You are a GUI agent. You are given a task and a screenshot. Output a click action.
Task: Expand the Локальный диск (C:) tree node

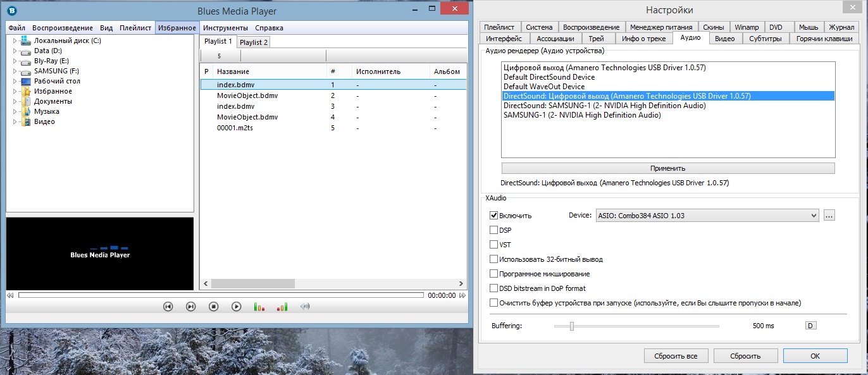(15, 40)
